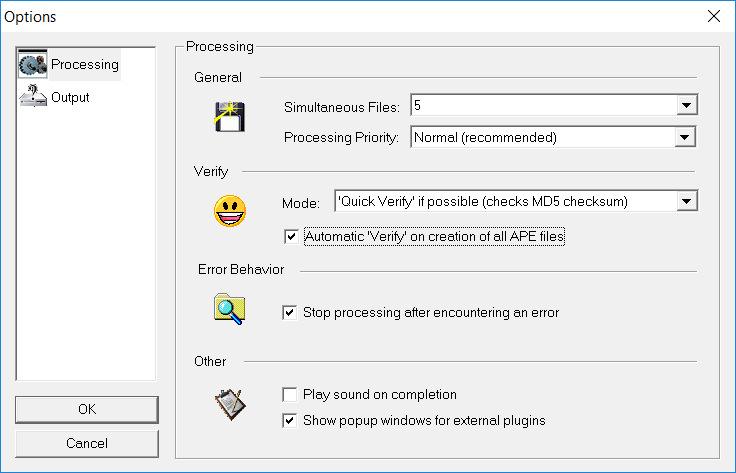This screenshot has width=736, height=473.
Task: Click the Options title text
Action: click(30, 17)
